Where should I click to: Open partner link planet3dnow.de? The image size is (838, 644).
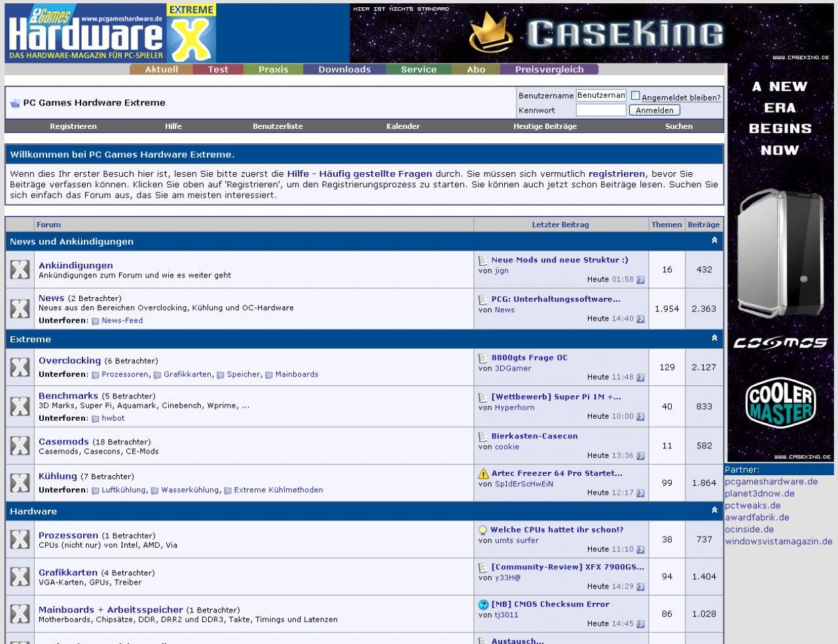(759, 493)
